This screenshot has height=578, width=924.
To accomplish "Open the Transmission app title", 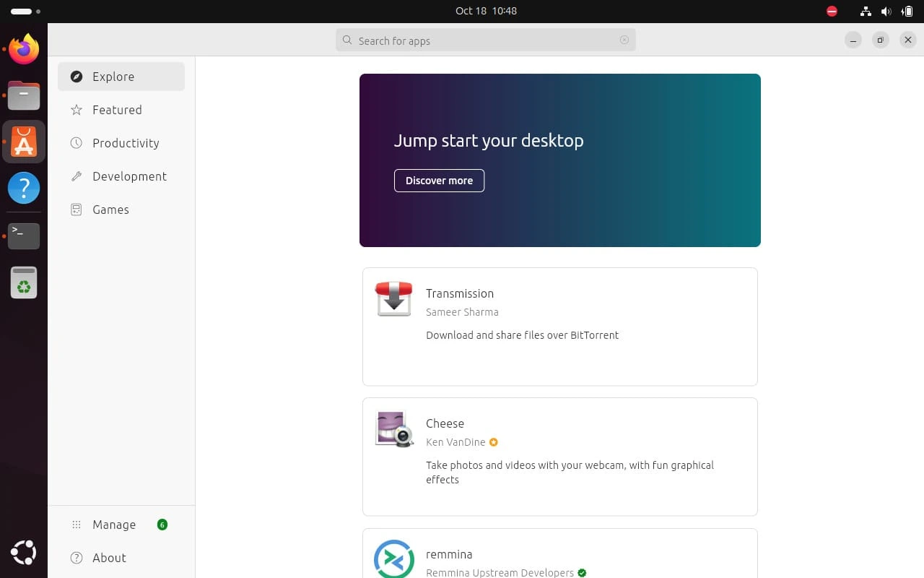I will (460, 293).
